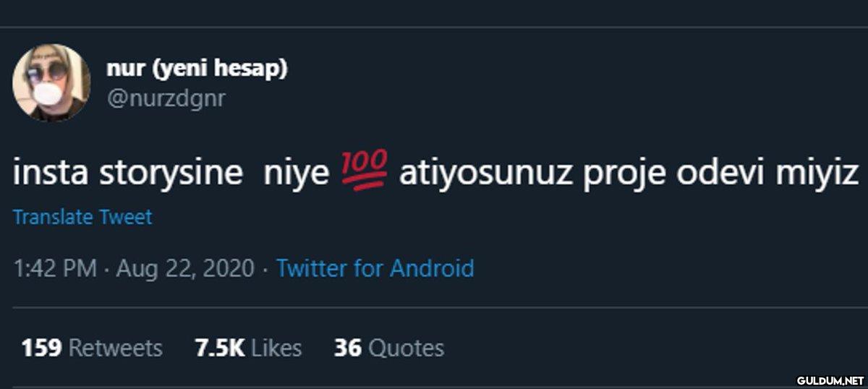Click the 1:42 PM timestamp
Screen dimensions: 868x389
[55, 269]
